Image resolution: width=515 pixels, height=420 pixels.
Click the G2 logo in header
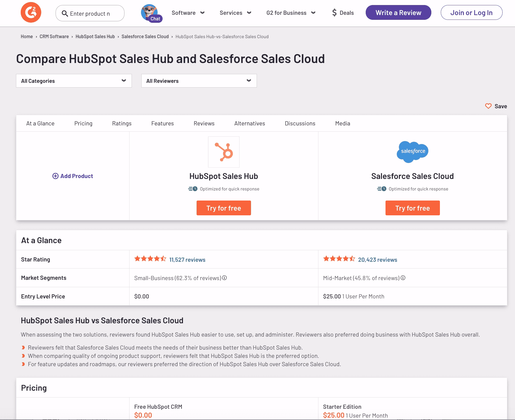[x=31, y=12]
